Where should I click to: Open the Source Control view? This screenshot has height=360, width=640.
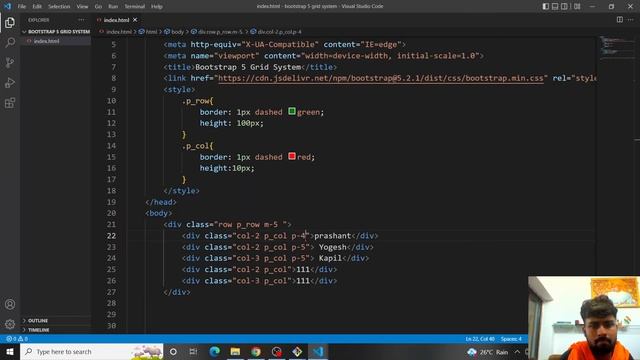pyautogui.click(x=10, y=62)
